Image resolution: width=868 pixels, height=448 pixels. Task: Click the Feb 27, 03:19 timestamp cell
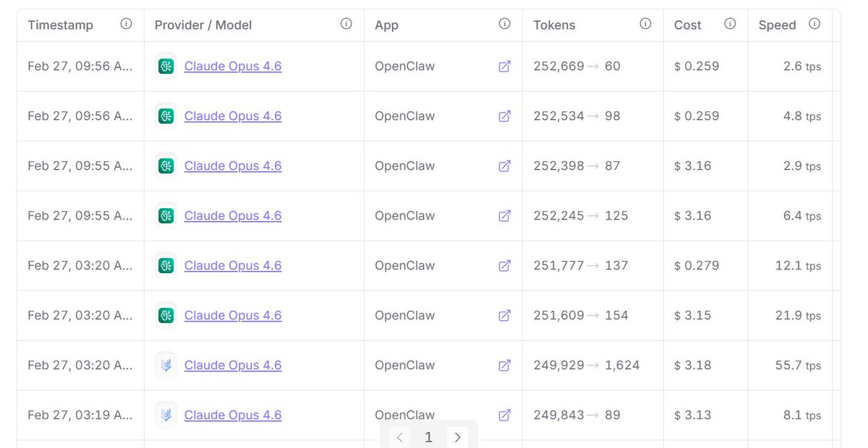[80, 415]
